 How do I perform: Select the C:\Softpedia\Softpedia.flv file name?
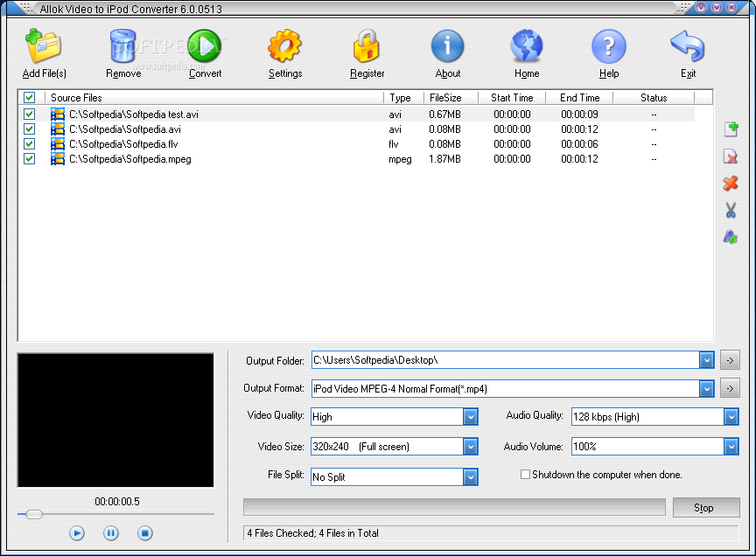(123, 144)
